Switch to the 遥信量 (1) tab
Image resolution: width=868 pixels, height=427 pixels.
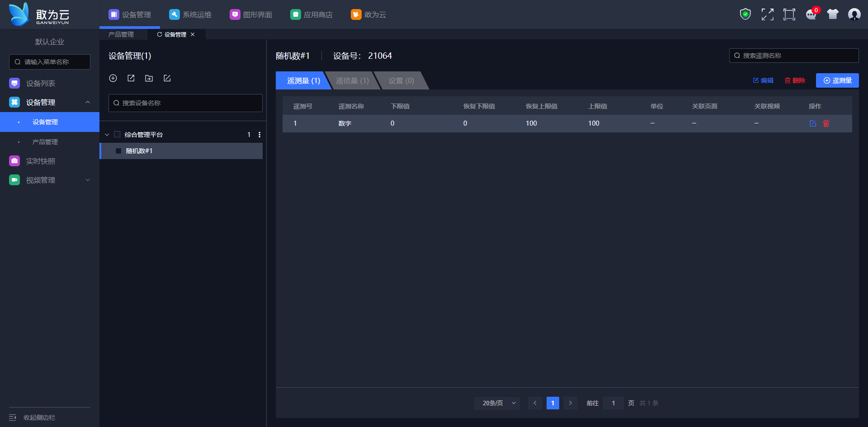pyautogui.click(x=352, y=81)
